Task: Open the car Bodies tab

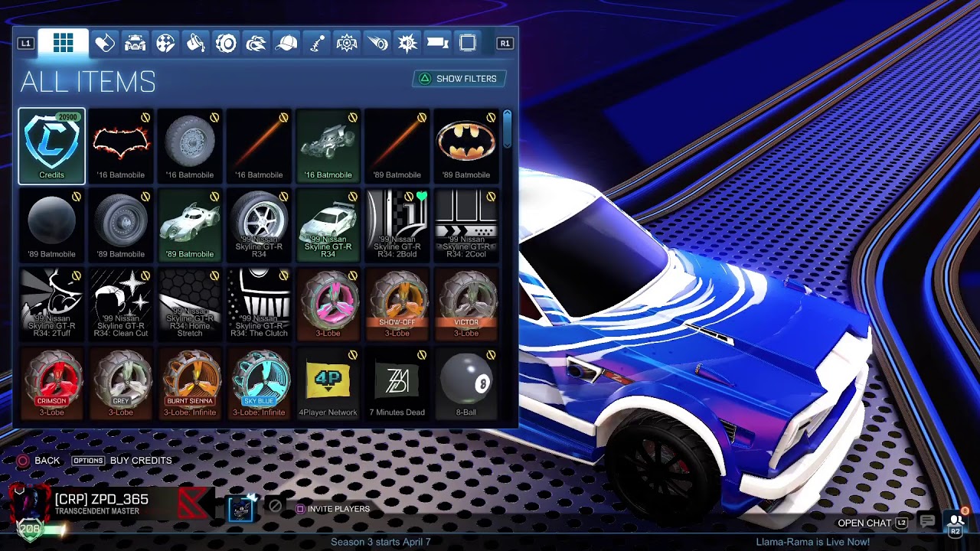Action: 135,43
